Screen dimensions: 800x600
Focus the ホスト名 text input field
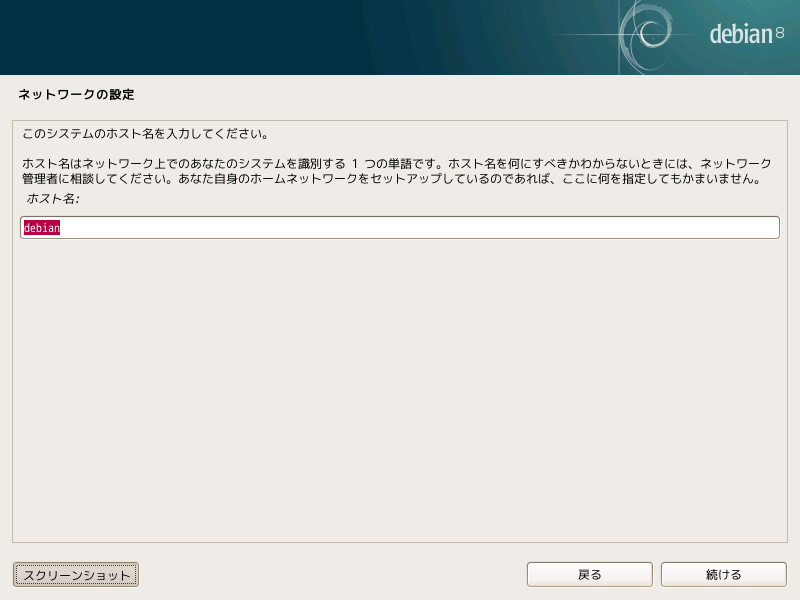point(400,228)
